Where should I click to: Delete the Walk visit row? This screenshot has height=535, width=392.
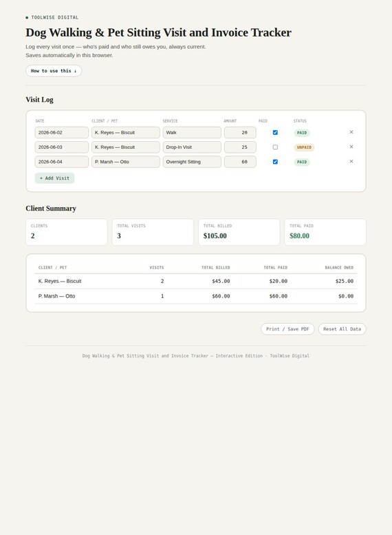tap(351, 132)
